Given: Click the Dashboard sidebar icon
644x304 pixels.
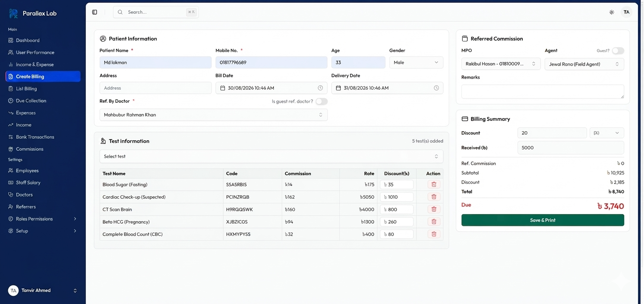Looking at the screenshot, I should (x=11, y=40).
